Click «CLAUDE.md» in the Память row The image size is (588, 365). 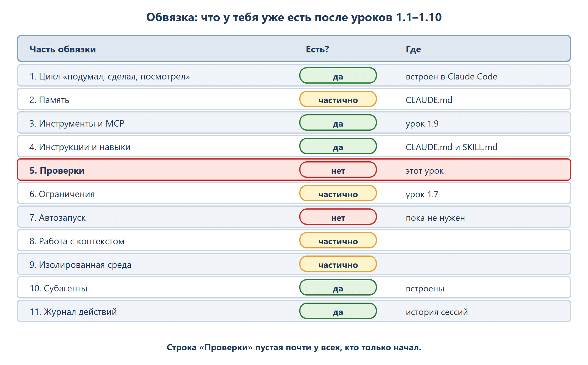429,100
